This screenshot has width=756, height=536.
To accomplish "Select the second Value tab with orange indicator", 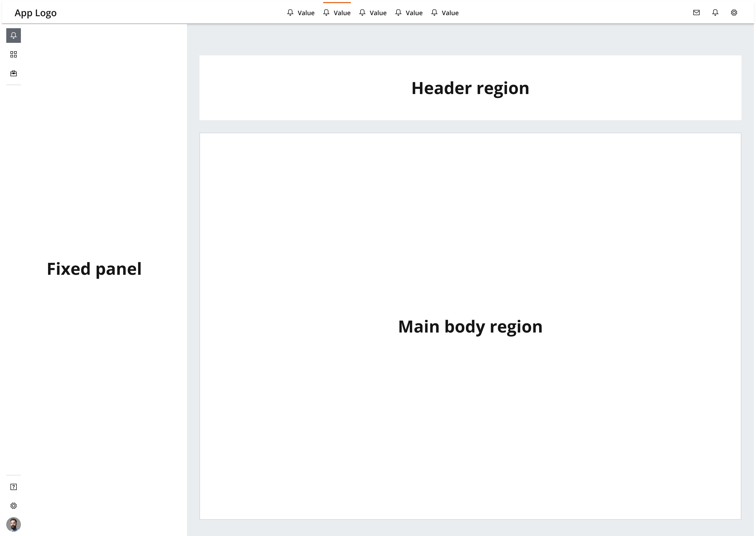I will [337, 13].
